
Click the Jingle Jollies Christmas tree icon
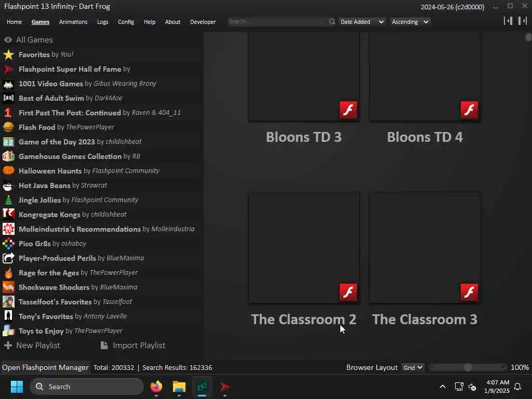pos(8,200)
